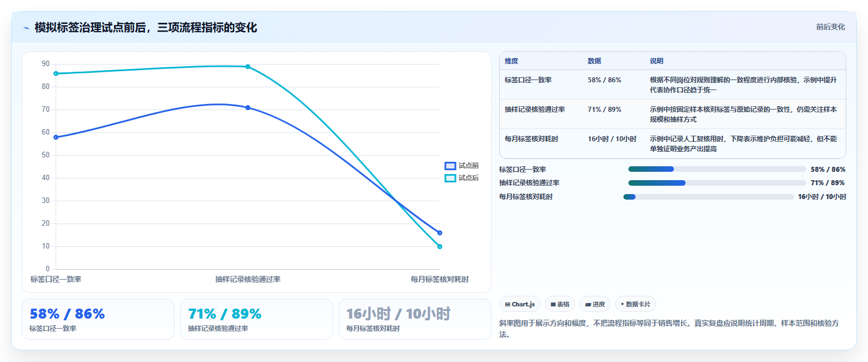Click the 标签口径一致率 caption under 58% card
This screenshot has height=362, width=868.
(x=53, y=329)
